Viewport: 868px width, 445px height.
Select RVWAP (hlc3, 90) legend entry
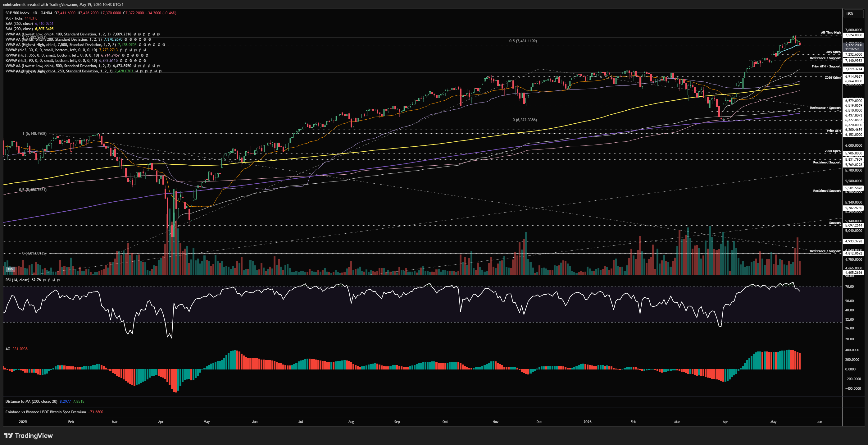pyautogui.click(x=76, y=61)
